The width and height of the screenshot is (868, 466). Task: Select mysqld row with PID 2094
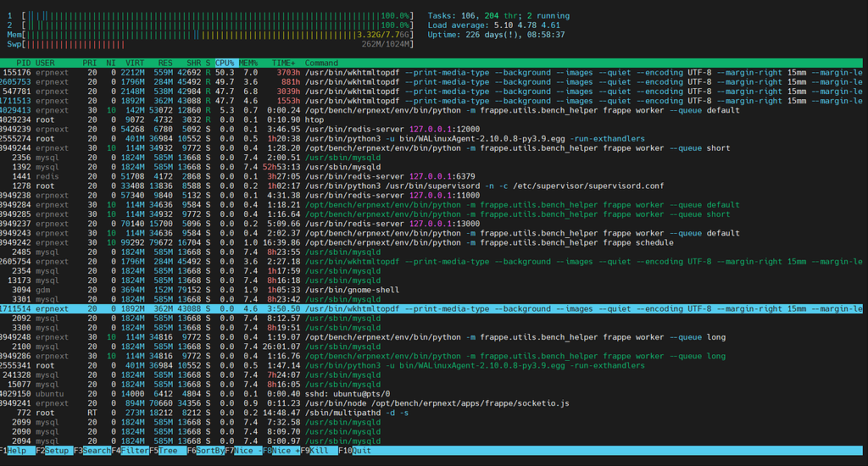431,441
